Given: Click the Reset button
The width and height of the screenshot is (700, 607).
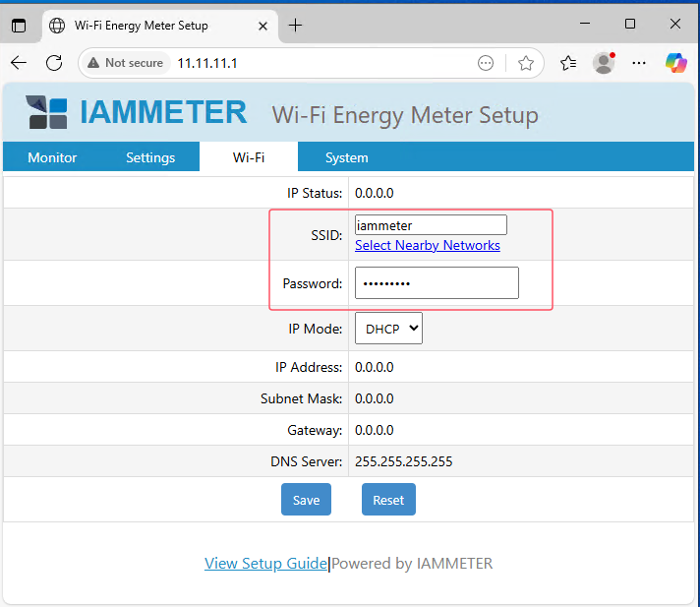Looking at the screenshot, I should 388,500.
